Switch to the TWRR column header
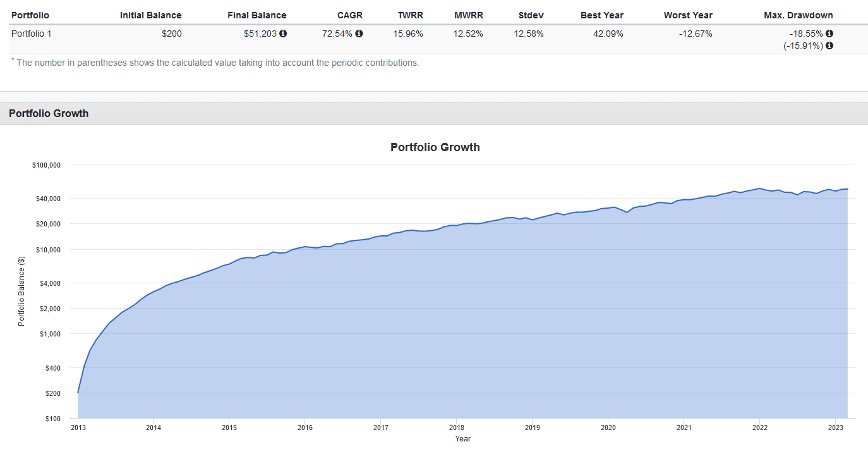The height and width of the screenshot is (449, 868). [x=410, y=15]
